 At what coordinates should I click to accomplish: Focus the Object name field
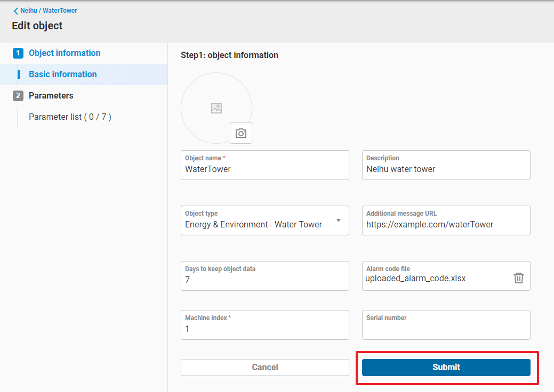264,169
